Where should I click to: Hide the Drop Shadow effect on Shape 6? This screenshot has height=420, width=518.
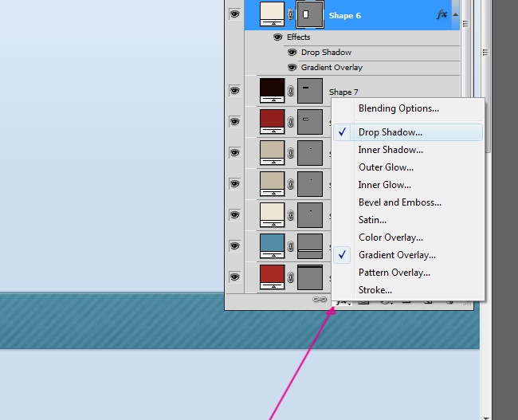tap(293, 53)
